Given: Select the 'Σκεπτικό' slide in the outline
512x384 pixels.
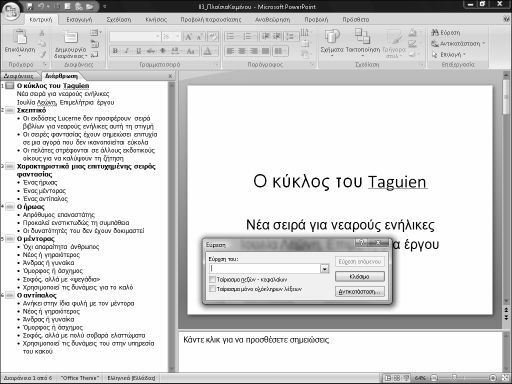Looking at the screenshot, I should click(31, 110).
